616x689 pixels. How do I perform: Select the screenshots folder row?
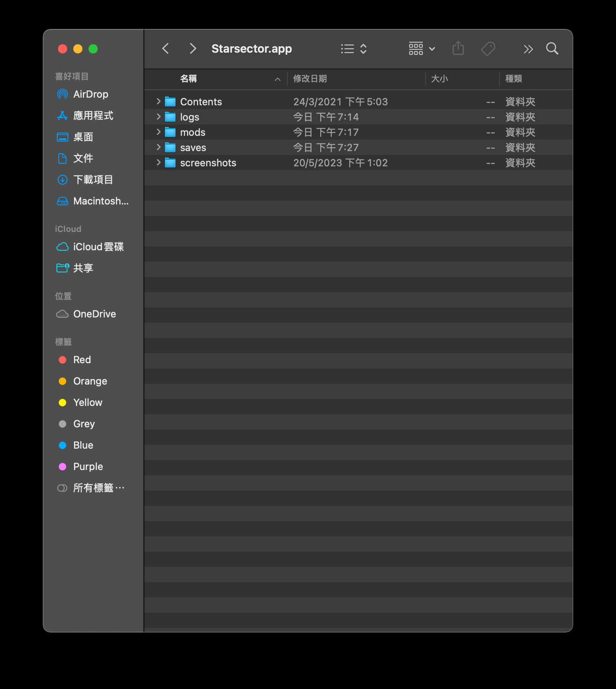(208, 163)
